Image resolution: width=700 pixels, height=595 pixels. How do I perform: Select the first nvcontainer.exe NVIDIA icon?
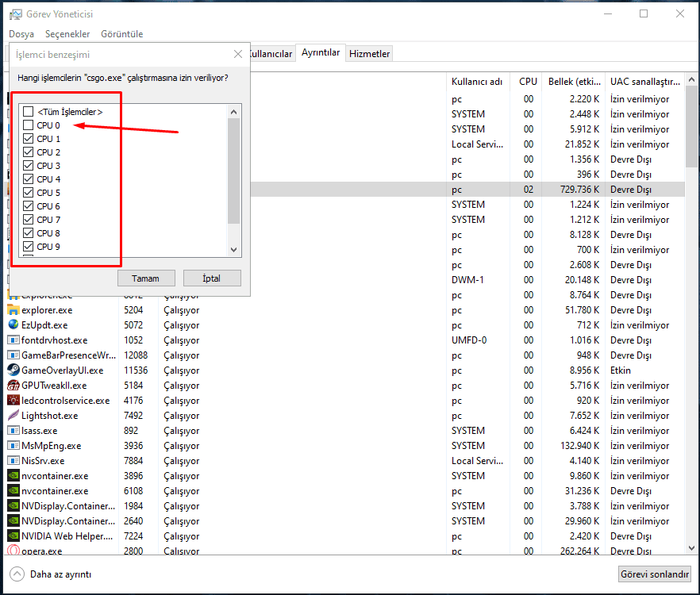(13, 475)
